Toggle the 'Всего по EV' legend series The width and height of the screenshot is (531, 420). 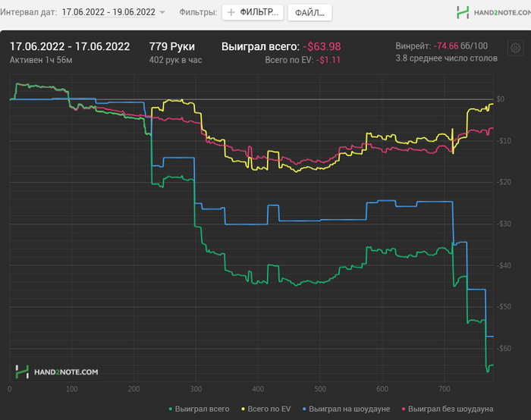tap(265, 409)
